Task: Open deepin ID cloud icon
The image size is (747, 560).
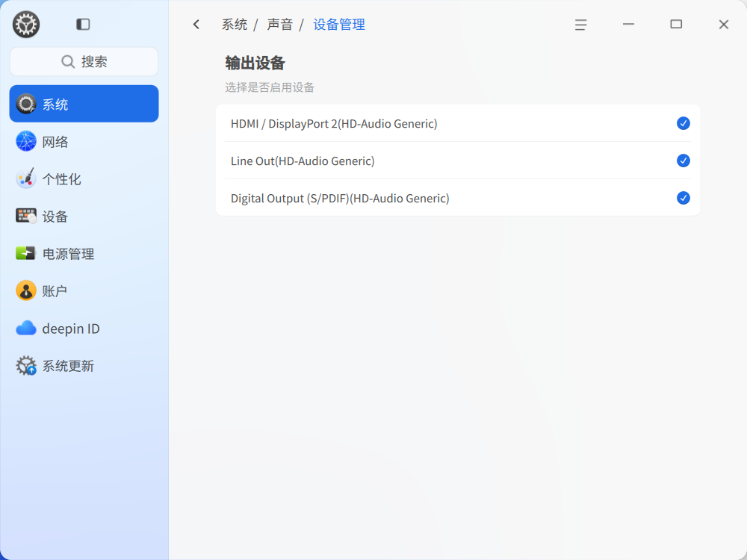Action: point(25,328)
